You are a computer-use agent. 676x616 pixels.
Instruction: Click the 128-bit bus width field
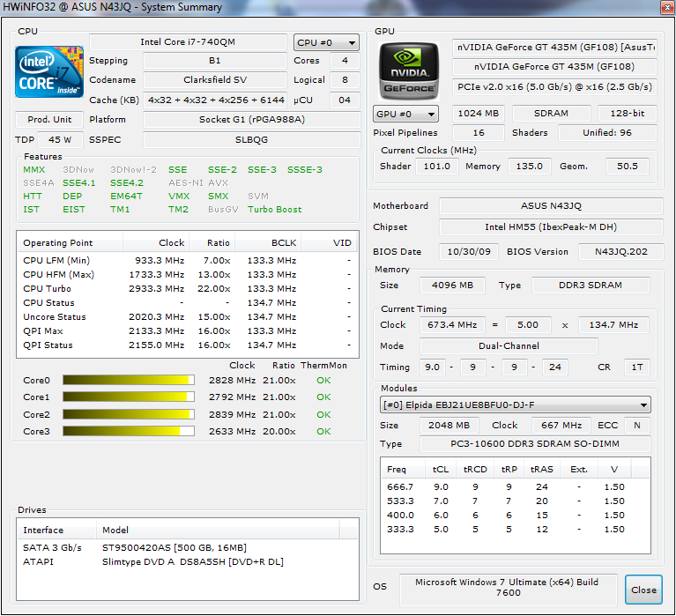coord(628,114)
